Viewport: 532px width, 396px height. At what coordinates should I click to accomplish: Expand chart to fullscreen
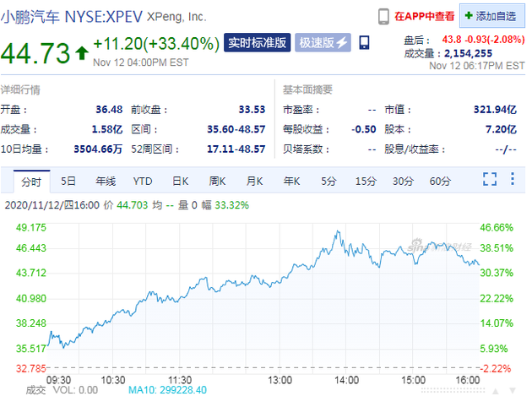pyautogui.click(x=490, y=179)
